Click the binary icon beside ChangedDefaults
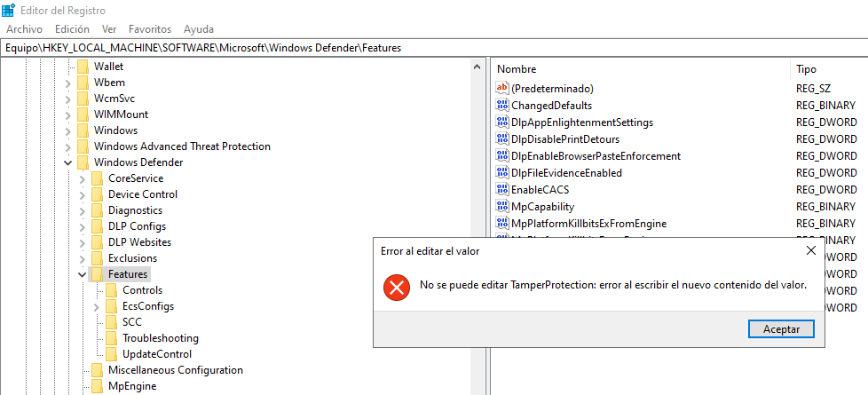The height and width of the screenshot is (395, 868). 502,106
